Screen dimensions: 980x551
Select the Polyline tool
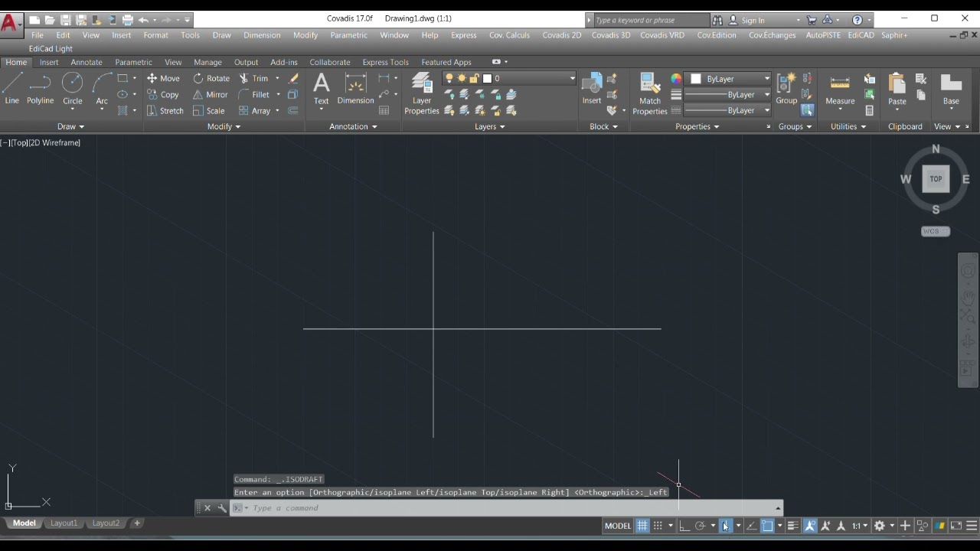point(40,89)
